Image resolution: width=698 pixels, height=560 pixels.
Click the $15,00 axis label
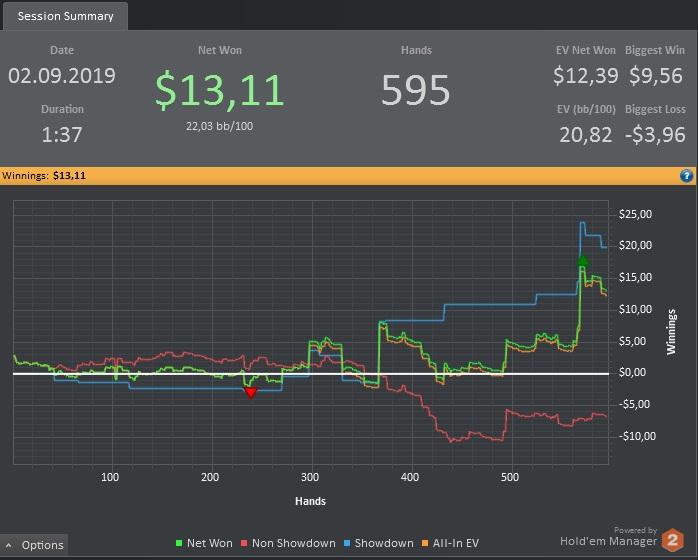pos(635,277)
